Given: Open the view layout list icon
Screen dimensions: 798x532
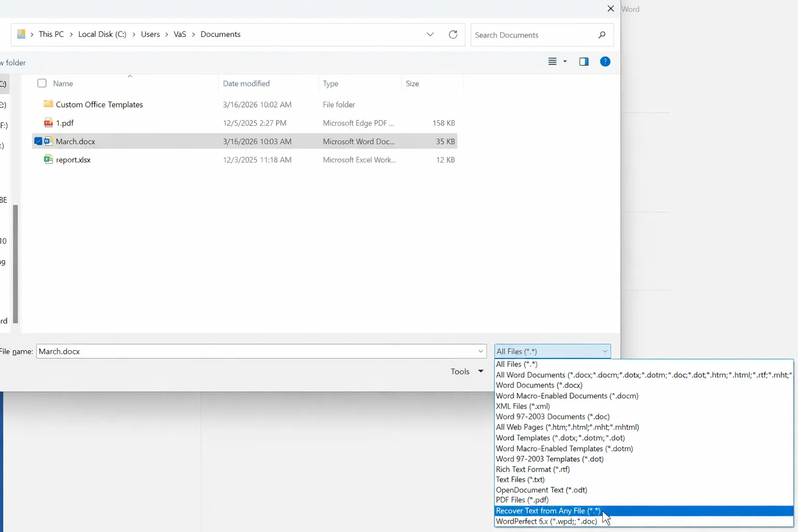Looking at the screenshot, I should 552,62.
